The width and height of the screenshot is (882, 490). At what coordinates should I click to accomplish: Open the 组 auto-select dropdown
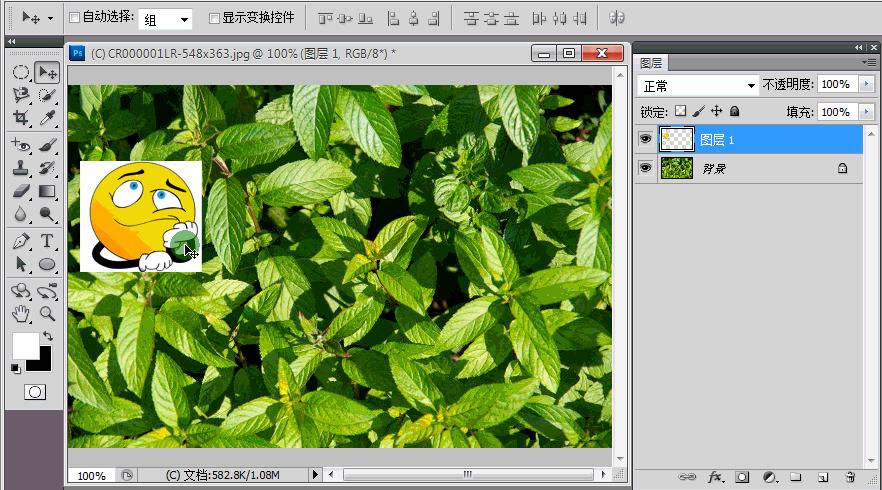tap(166, 19)
